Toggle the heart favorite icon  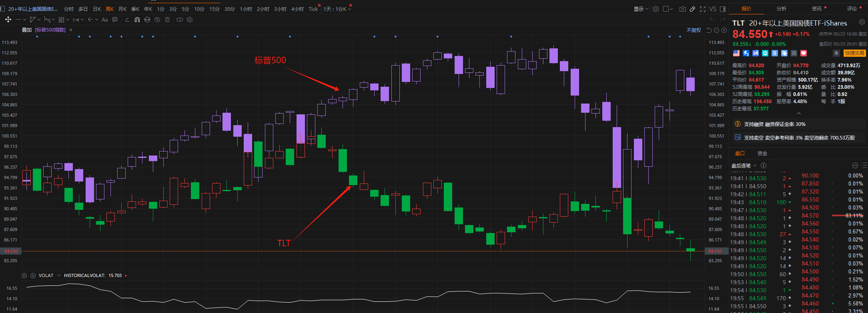[804, 53]
